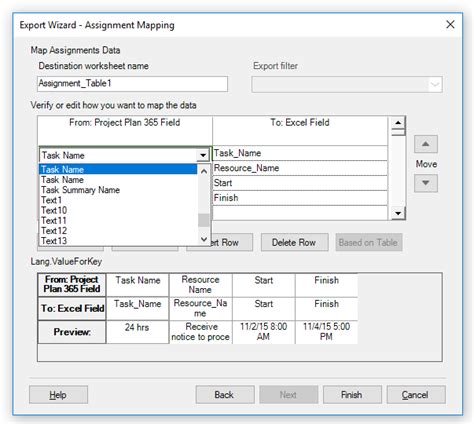Viewport: 474px width, 424px height.
Task: Click the Start Excel field cell
Action: (x=300, y=183)
